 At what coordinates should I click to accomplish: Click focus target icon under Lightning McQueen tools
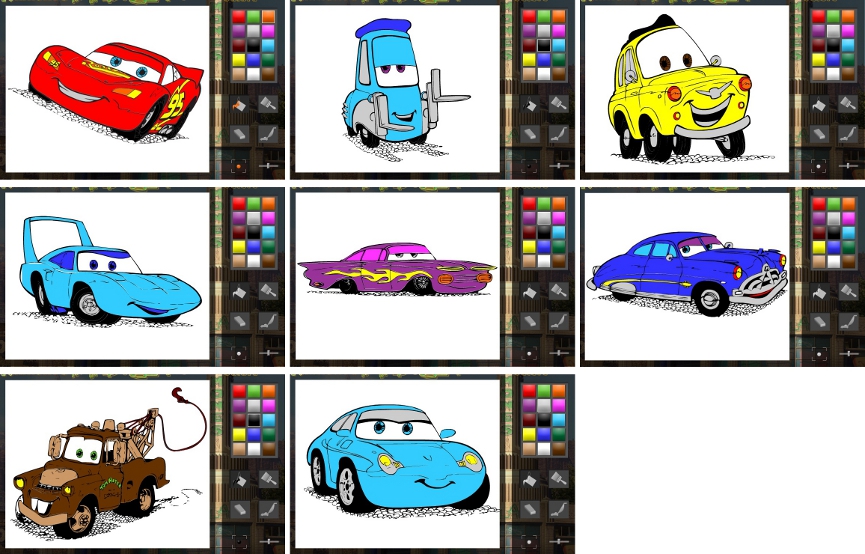[239, 165]
